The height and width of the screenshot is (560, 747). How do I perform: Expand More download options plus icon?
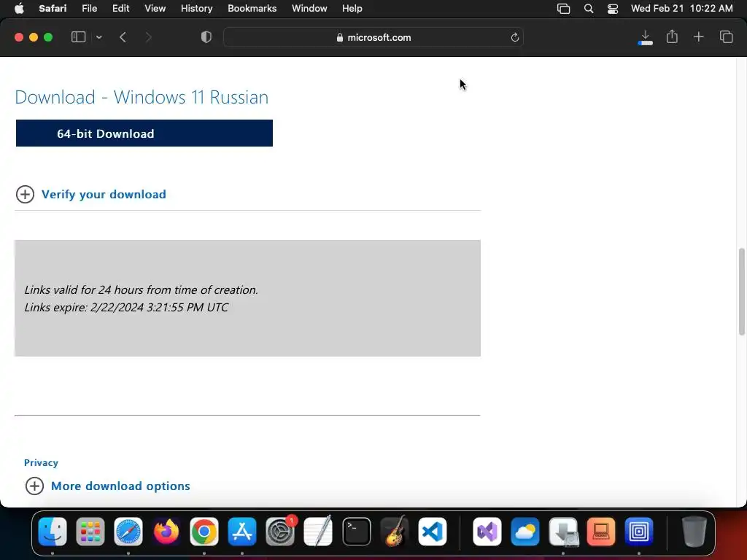click(x=34, y=486)
